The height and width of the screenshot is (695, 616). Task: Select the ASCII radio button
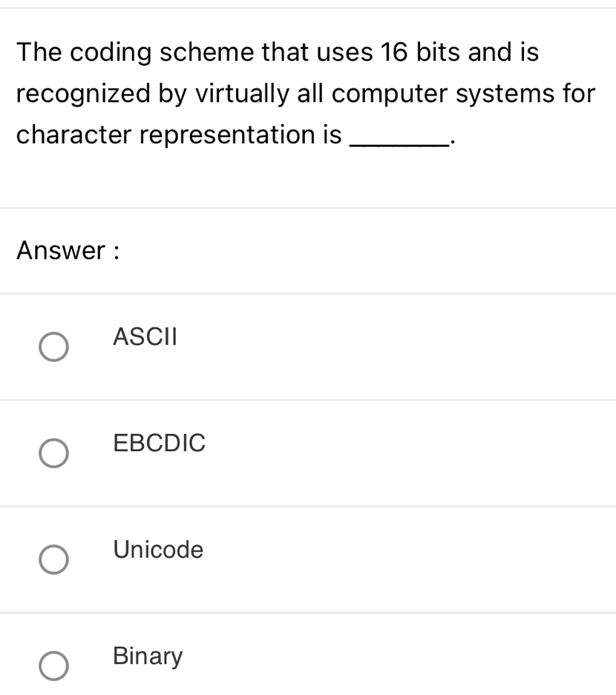53,347
